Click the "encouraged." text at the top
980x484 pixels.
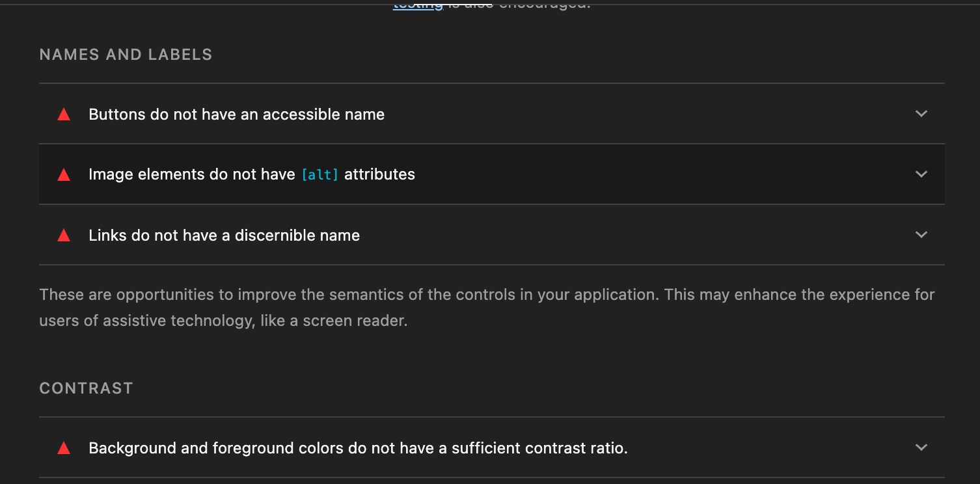point(544,5)
